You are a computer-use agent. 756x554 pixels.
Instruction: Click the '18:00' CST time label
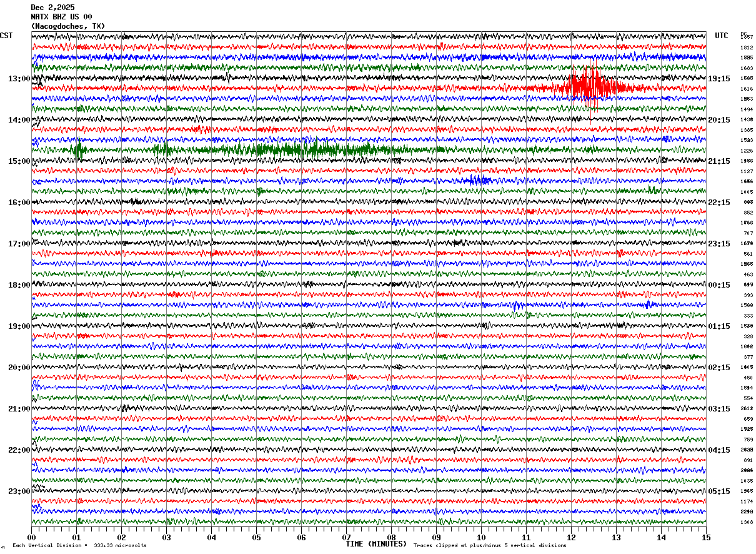click(x=19, y=285)
